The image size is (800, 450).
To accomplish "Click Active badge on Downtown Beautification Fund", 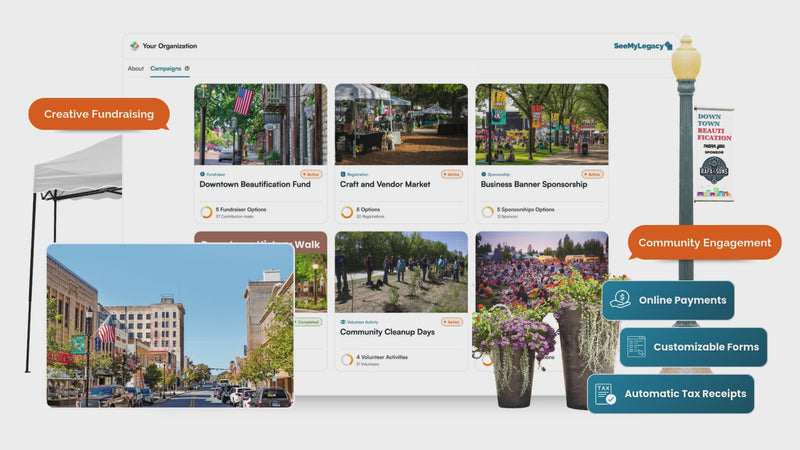I will [x=311, y=174].
